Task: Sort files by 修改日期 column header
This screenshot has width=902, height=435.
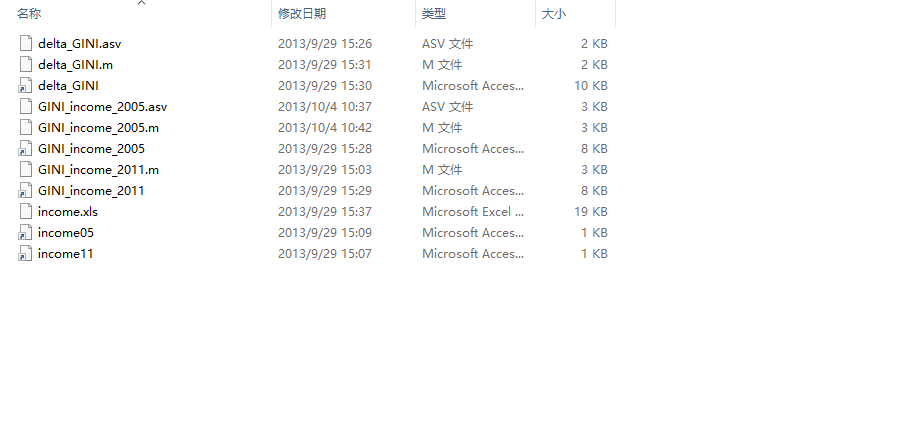Action: (x=302, y=14)
